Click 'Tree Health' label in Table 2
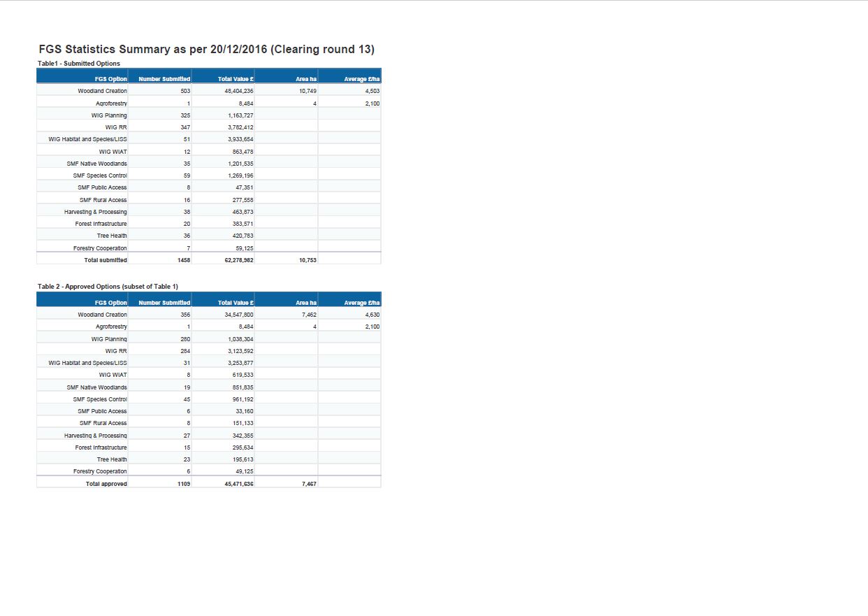The height and width of the screenshot is (616, 868). tap(112, 459)
